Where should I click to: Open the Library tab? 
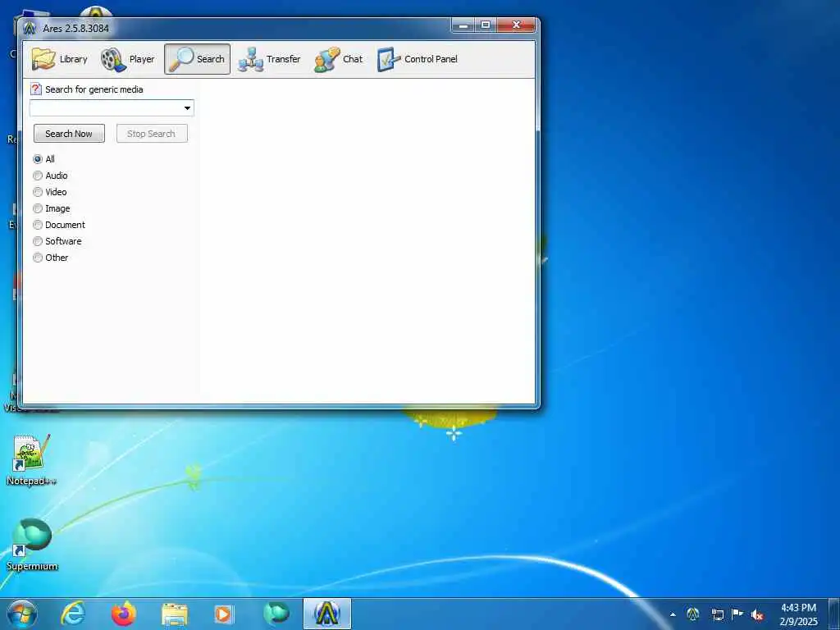(59, 59)
